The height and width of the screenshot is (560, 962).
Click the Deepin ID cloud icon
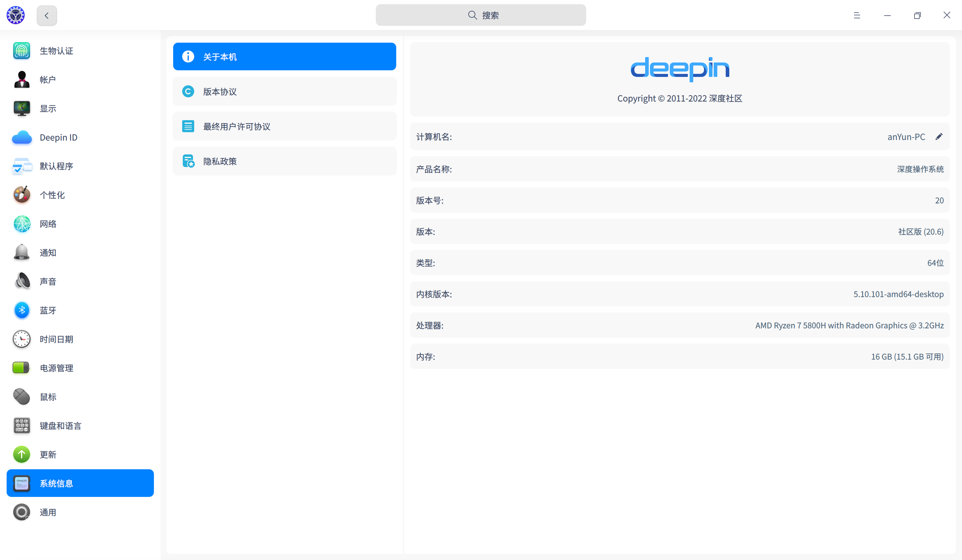pos(22,137)
